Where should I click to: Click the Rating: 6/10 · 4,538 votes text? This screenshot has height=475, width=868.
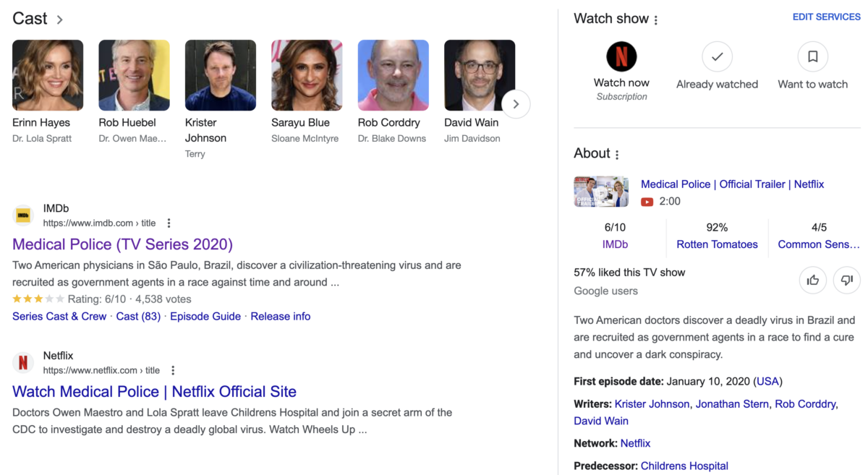click(x=129, y=299)
